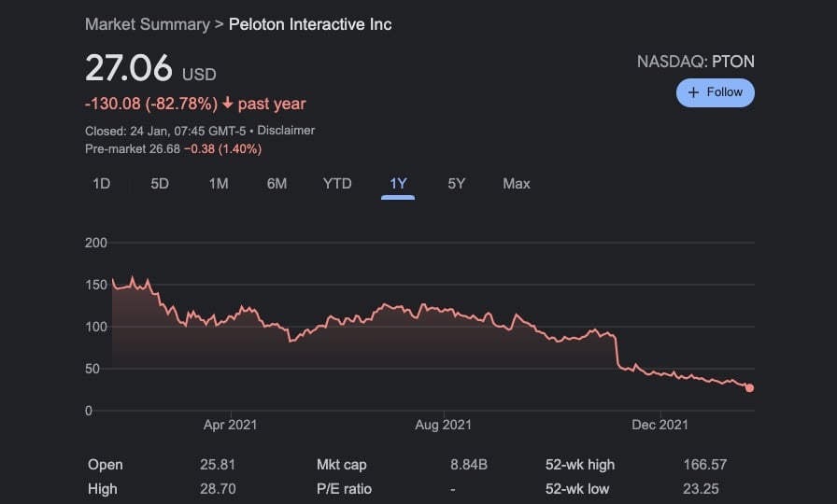Click the Aug 2021 axis label

(x=443, y=425)
